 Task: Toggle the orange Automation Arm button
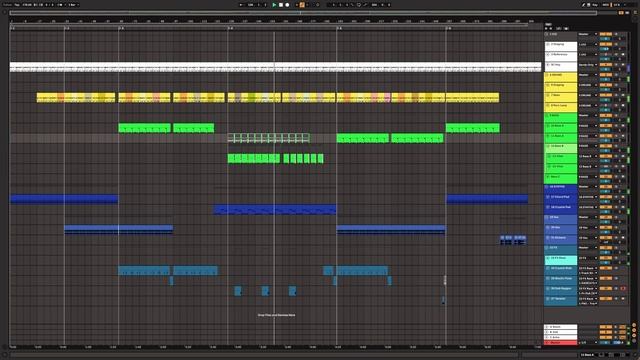coord(302,5)
